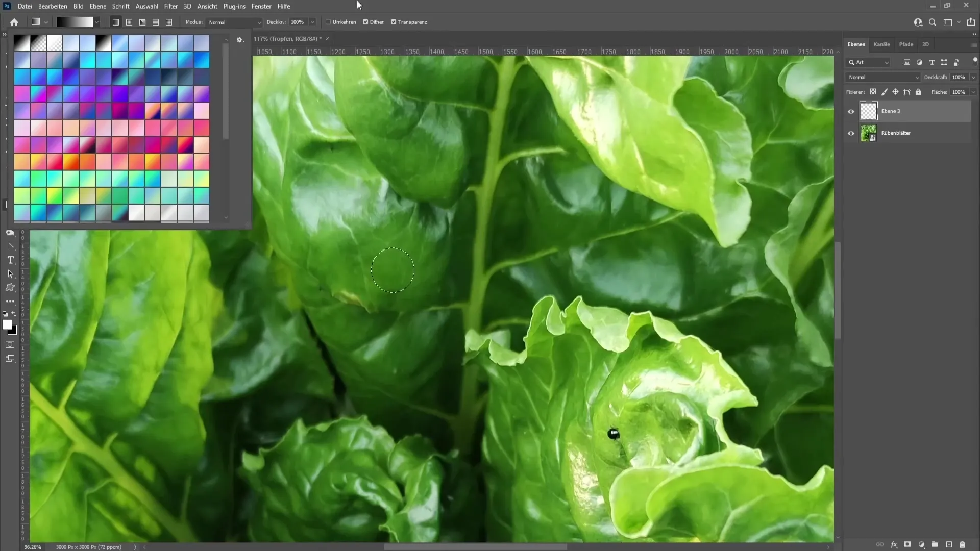The height and width of the screenshot is (551, 980).
Task: Uncheck the Transparenz checkbox
Action: [394, 22]
